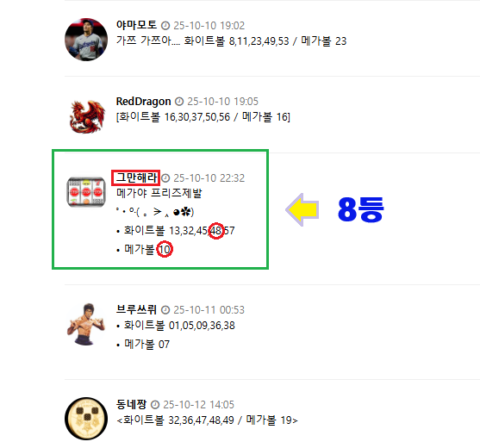Click the red-circled number 48
Screen dimensions: 480x448
pyautogui.click(x=216, y=231)
